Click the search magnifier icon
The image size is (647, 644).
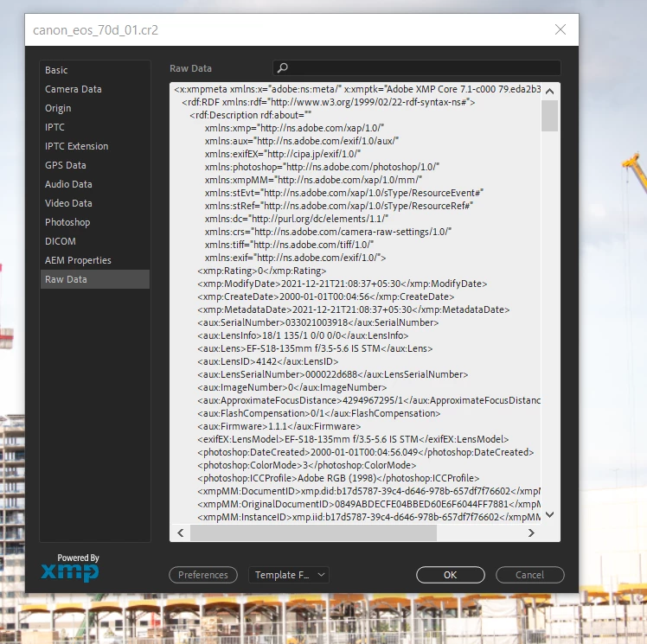click(282, 67)
